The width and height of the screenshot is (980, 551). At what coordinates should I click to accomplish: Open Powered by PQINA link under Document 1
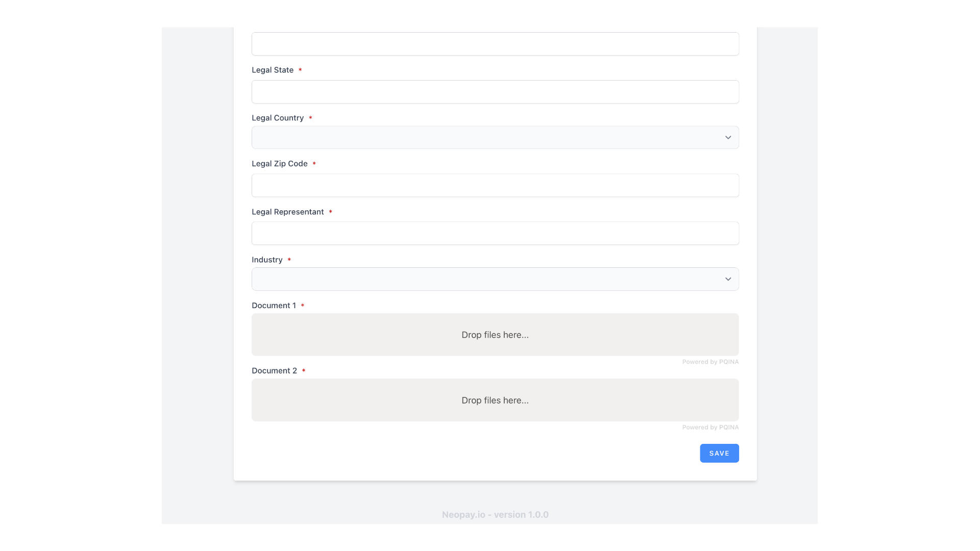click(710, 362)
